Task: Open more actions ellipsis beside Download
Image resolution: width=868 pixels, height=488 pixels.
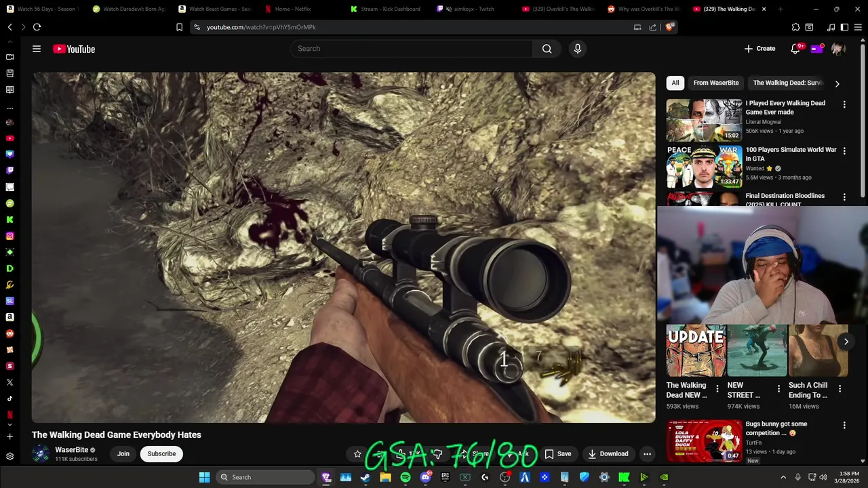Action: [647, 453]
